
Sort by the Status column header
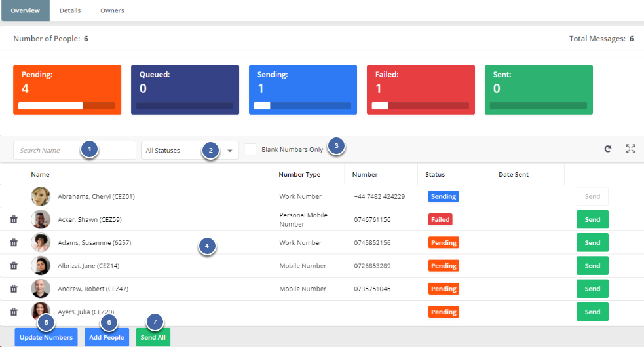[435, 175]
